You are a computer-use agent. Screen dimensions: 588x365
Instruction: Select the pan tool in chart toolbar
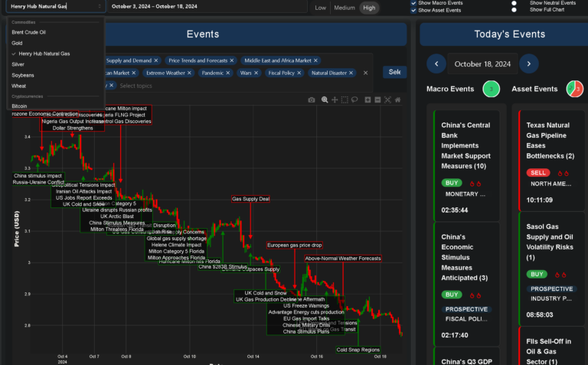[335, 99]
